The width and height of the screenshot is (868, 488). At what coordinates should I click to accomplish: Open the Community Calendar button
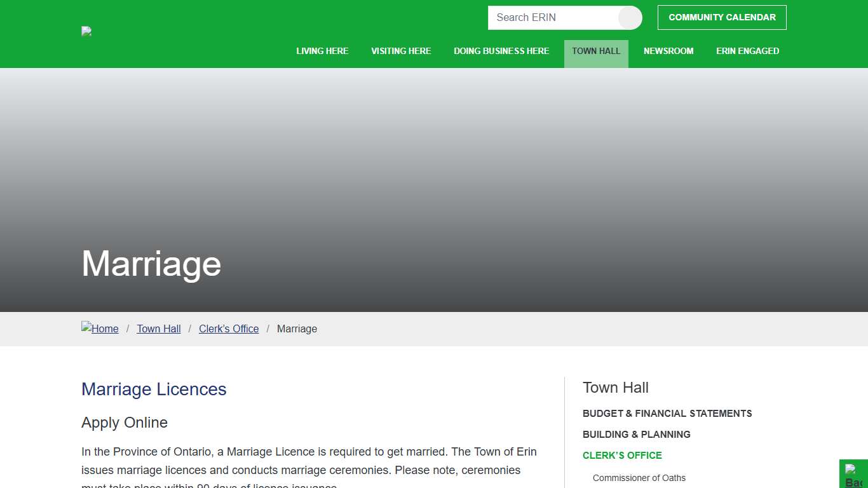point(722,18)
